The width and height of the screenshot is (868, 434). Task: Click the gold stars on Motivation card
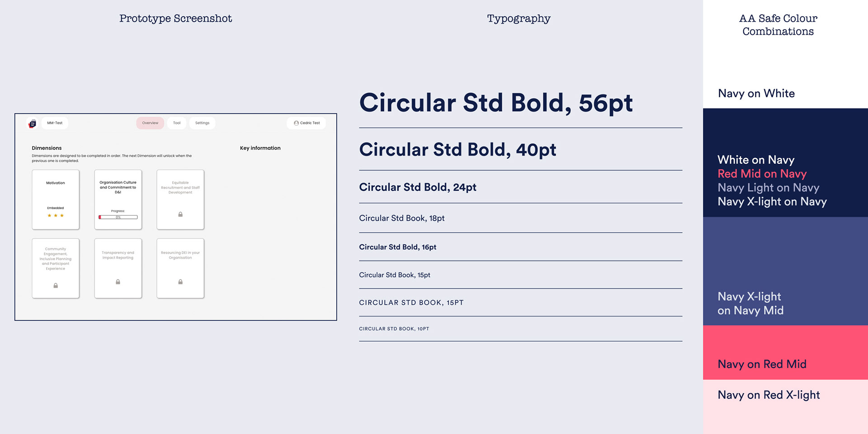coord(56,216)
